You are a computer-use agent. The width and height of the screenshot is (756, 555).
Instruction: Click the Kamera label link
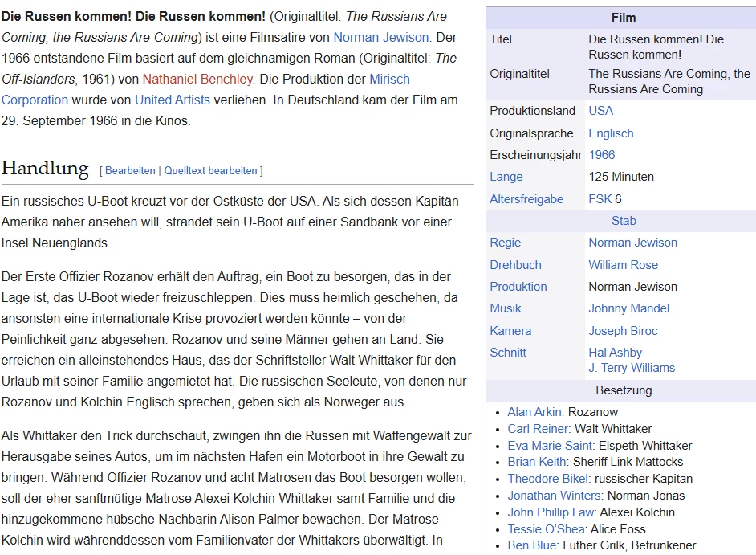tap(510, 331)
